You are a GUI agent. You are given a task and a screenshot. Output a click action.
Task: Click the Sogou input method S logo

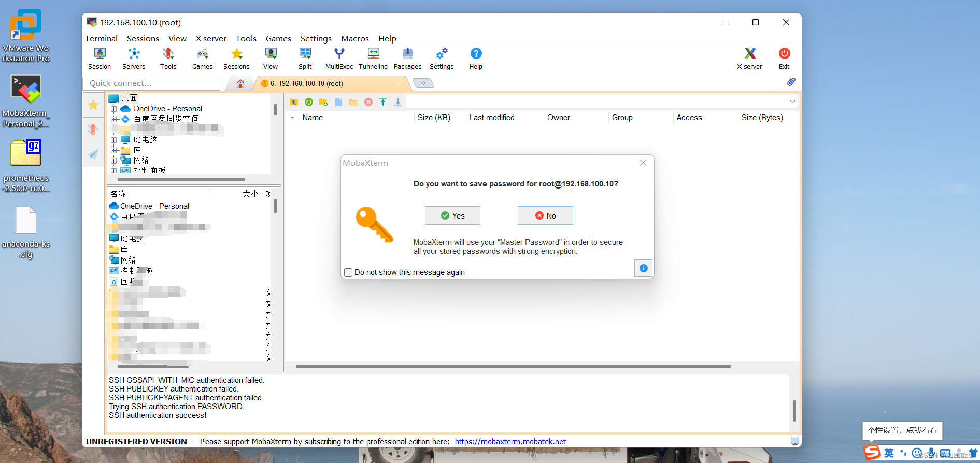[872, 452]
